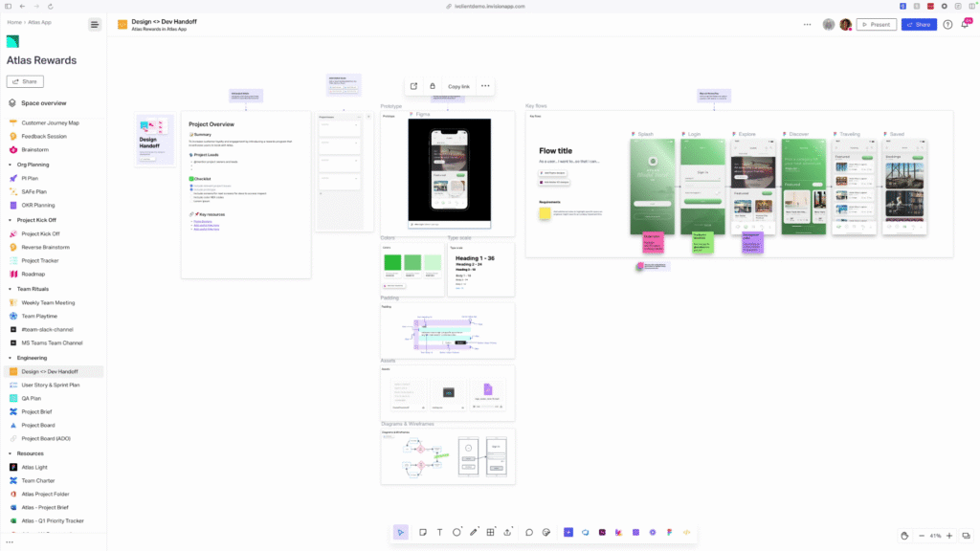Click the notifications bell icon
Screen dimensions: 980x551
click(965, 24)
